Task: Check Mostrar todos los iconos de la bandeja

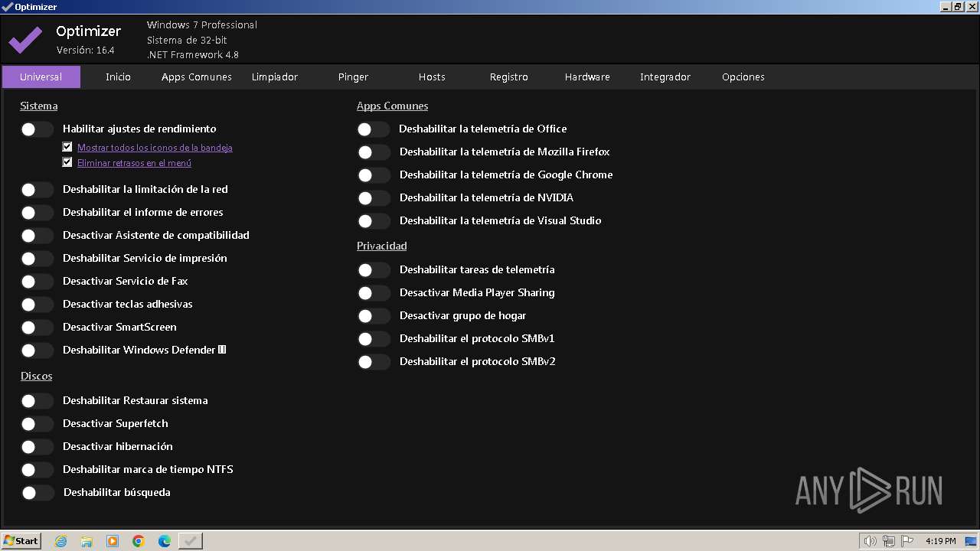Action: point(67,148)
